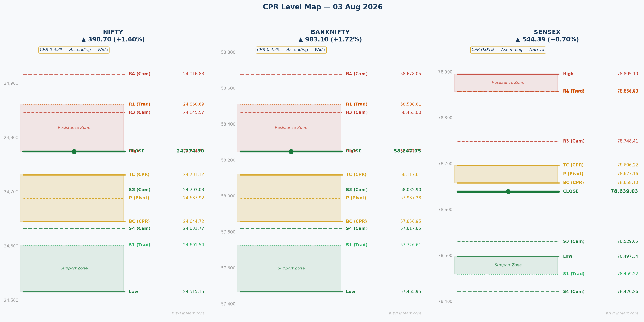Click BANKNIFTY R1 (Trad) value 58,508.61
The width and height of the screenshot is (644, 322).
tap(411, 104)
